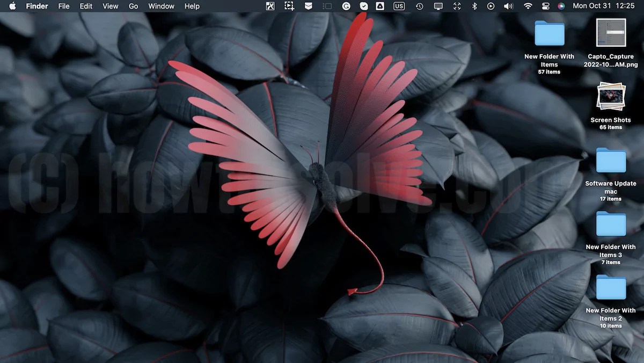This screenshot has height=363, width=644.
Task: Open the Screen Shots folder
Action: (611, 97)
